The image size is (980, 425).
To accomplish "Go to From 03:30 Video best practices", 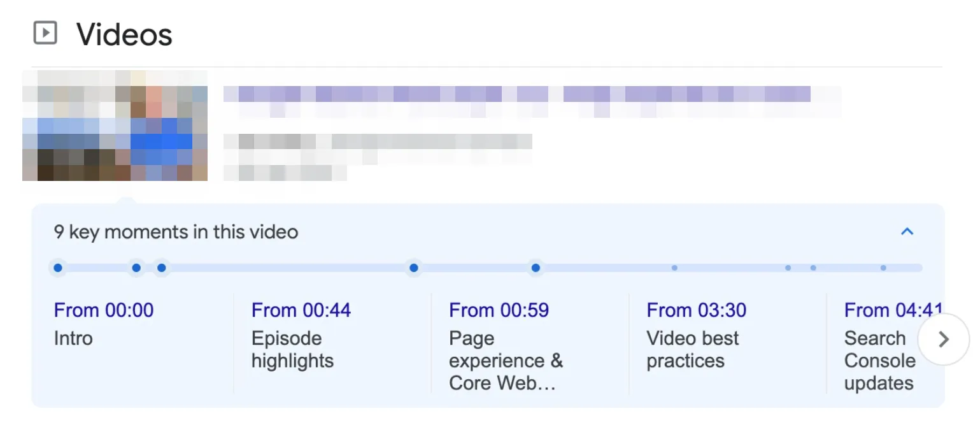I will click(696, 335).
